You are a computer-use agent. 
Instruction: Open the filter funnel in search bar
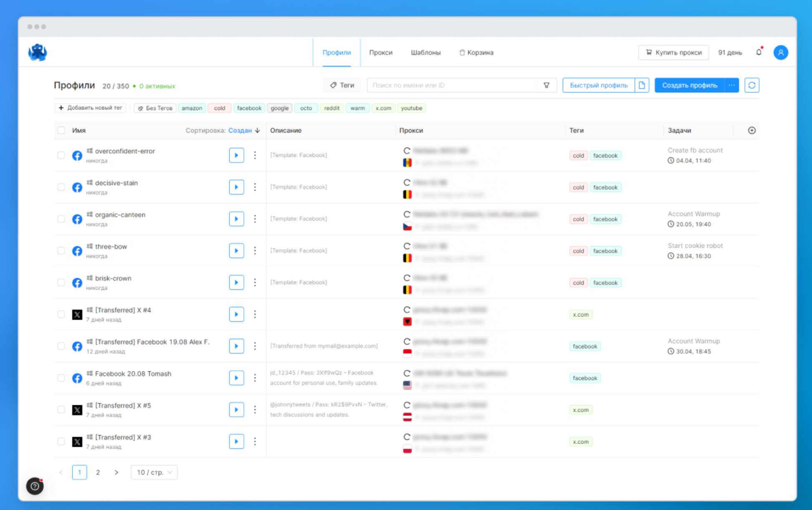[546, 85]
